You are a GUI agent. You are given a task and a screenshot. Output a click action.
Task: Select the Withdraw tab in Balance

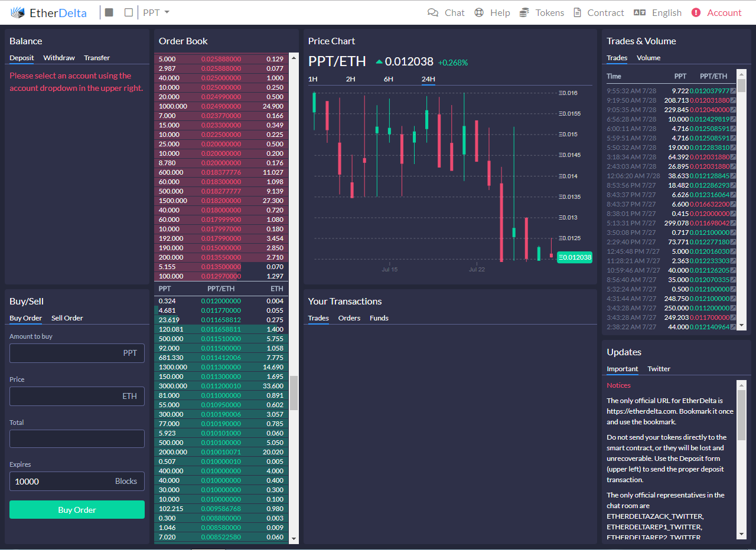[x=59, y=58]
